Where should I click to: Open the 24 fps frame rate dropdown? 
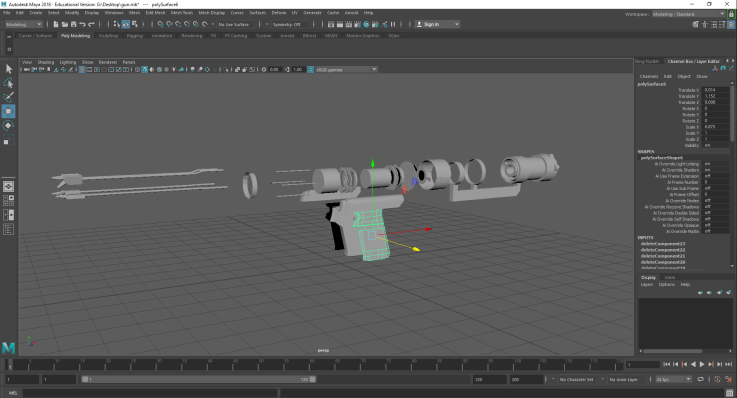click(673, 379)
